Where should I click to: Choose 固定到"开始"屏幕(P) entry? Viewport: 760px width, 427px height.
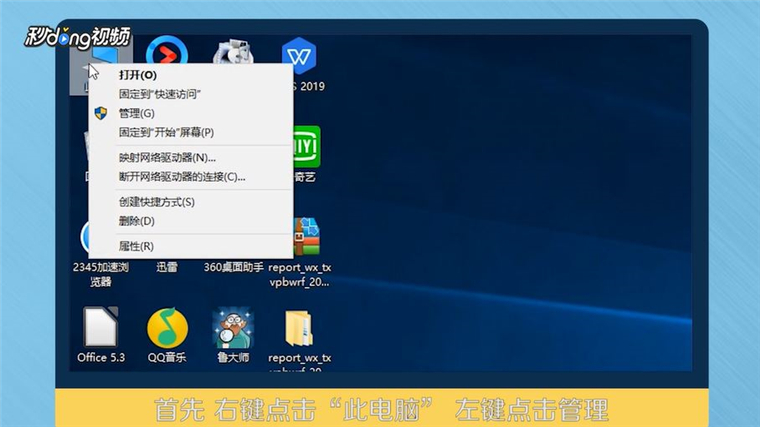[x=191, y=132]
